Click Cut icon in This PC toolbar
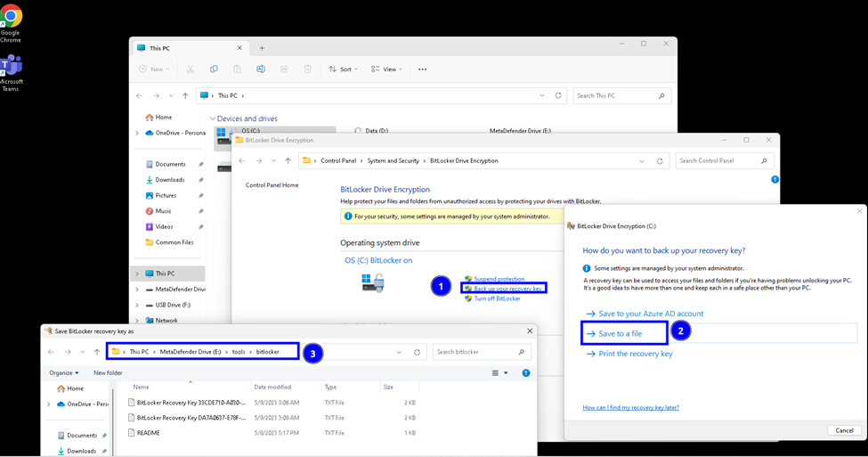868x457 pixels. pyautogui.click(x=190, y=69)
